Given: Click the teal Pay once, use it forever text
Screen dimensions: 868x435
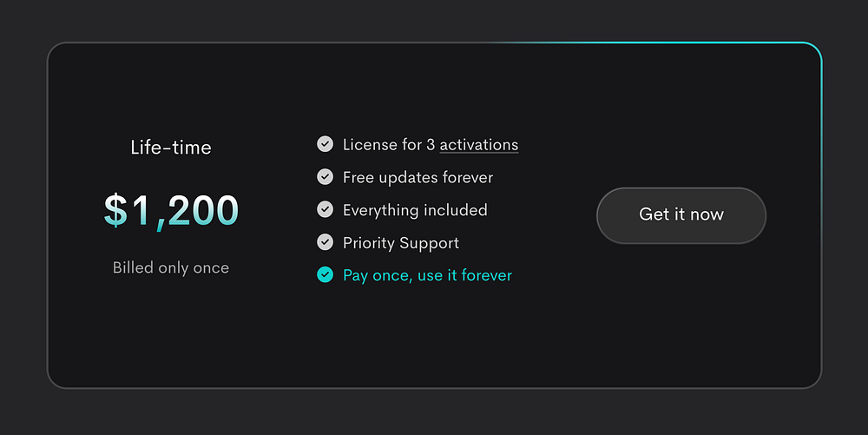Looking at the screenshot, I should pyautogui.click(x=427, y=275).
